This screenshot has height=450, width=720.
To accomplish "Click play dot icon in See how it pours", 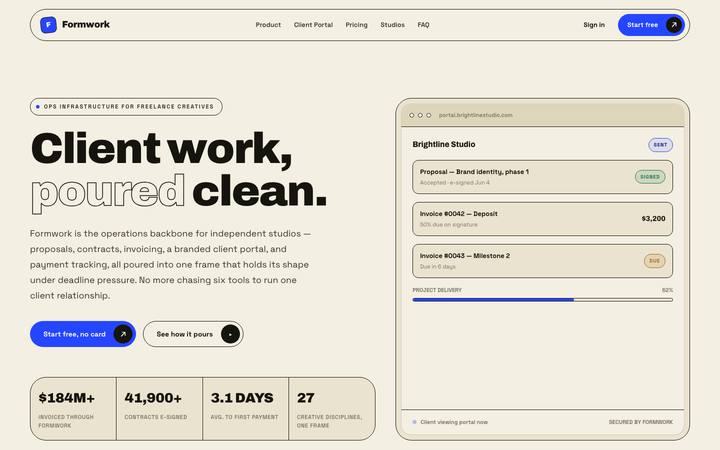I will tap(230, 334).
